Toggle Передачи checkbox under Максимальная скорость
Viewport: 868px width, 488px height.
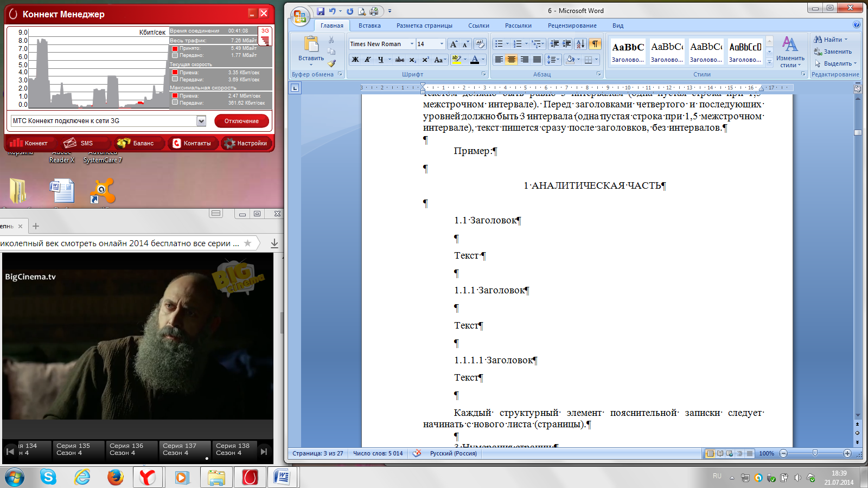tap(175, 102)
